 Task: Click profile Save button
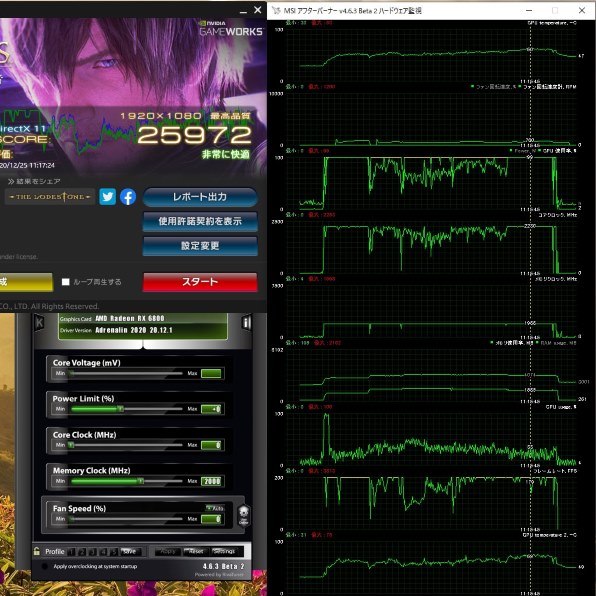tap(130, 552)
